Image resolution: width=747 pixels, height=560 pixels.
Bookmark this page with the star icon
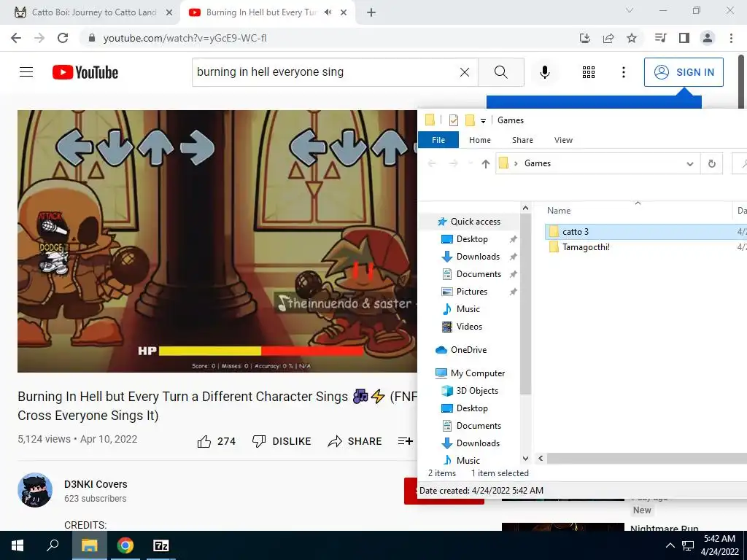pos(632,38)
